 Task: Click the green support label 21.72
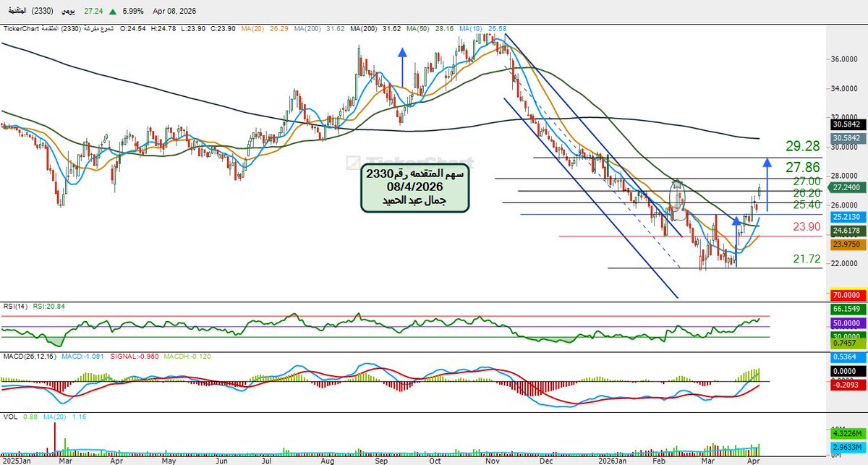[x=808, y=259]
